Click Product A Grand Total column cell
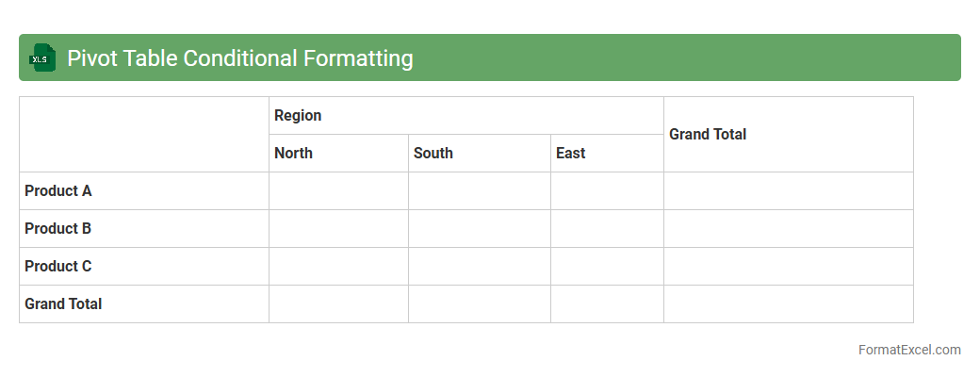The height and width of the screenshot is (377, 980). tap(788, 191)
